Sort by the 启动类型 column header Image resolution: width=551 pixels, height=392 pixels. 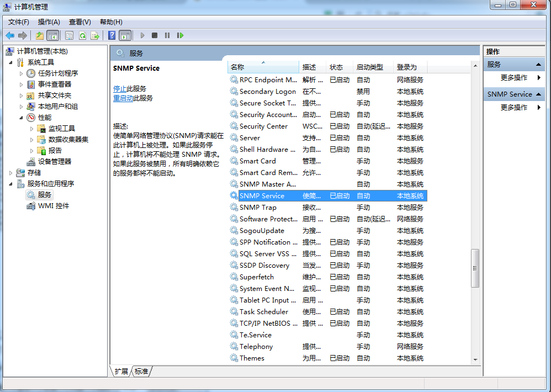[x=373, y=67]
